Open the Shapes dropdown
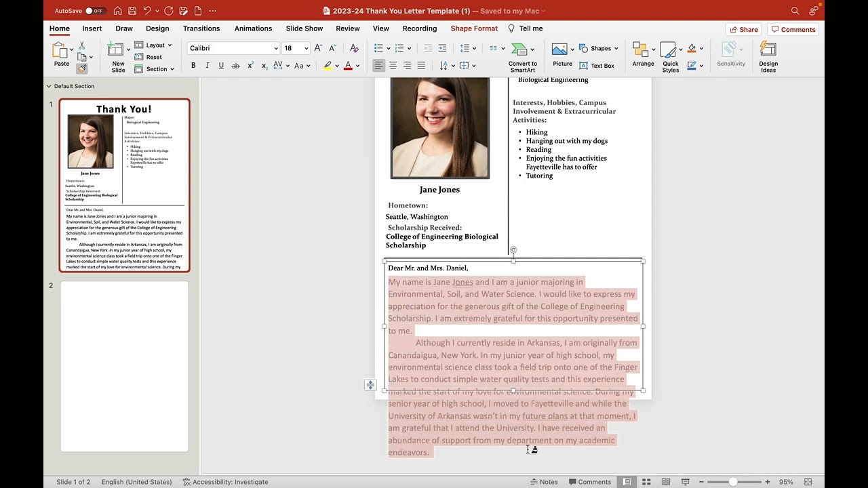The width and height of the screenshot is (868, 488). point(599,48)
